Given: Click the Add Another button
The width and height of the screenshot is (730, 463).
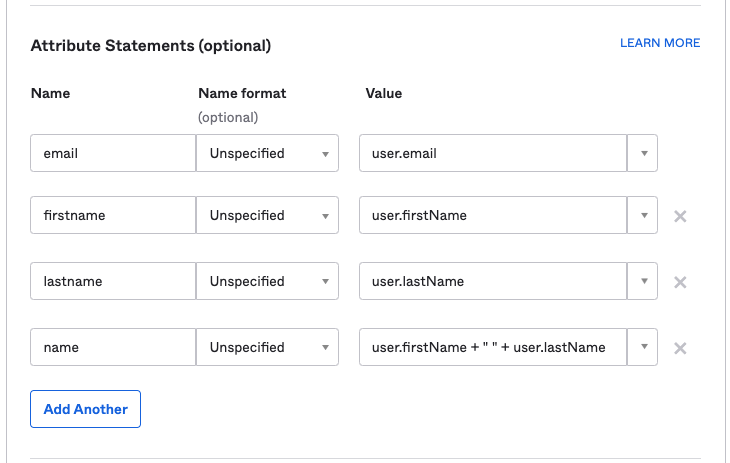Looking at the screenshot, I should pos(85,409).
